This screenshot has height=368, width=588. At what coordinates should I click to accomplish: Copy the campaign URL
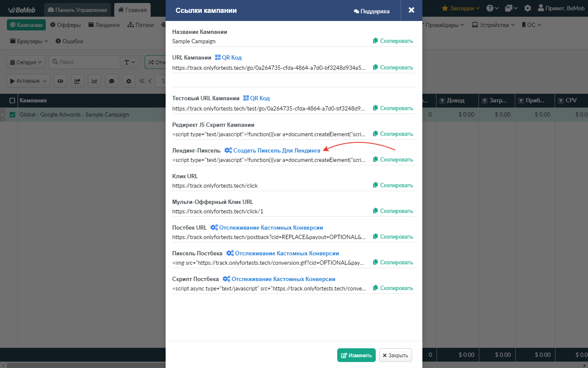[393, 67]
